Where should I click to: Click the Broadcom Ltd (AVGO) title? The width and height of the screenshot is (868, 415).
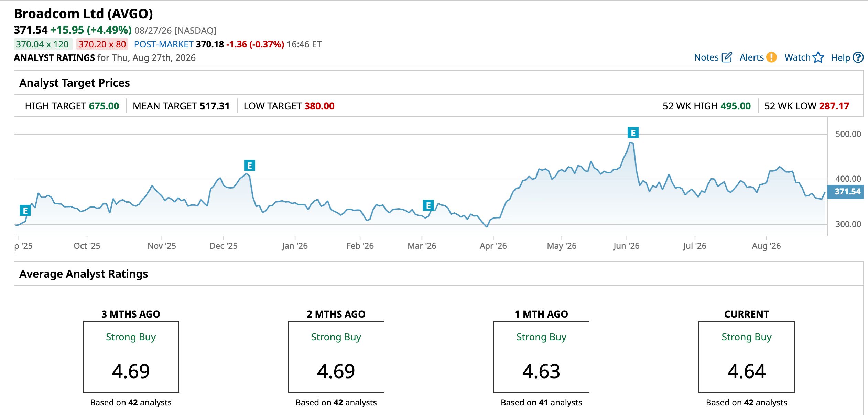tap(84, 14)
